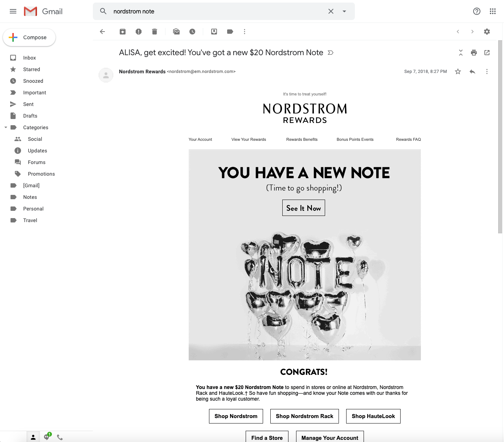
Task: Click the Rewards FAQ link
Action: point(408,139)
